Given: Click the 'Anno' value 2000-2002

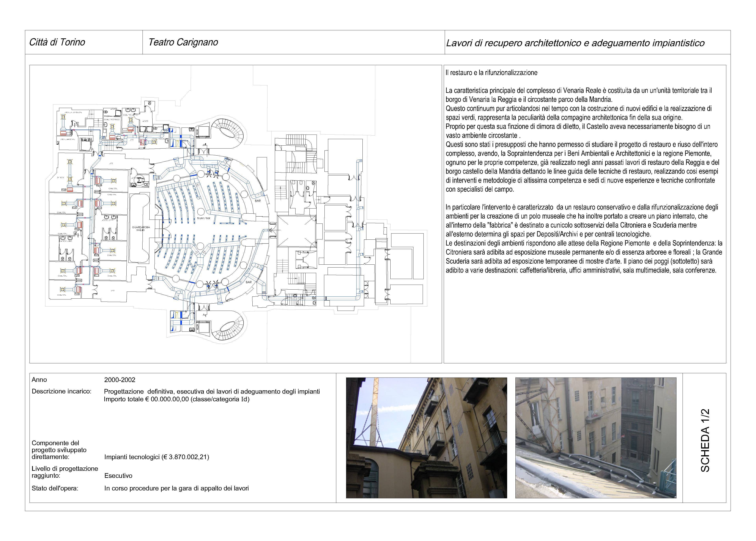Looking at the screenshot, I should coord(120,380).
